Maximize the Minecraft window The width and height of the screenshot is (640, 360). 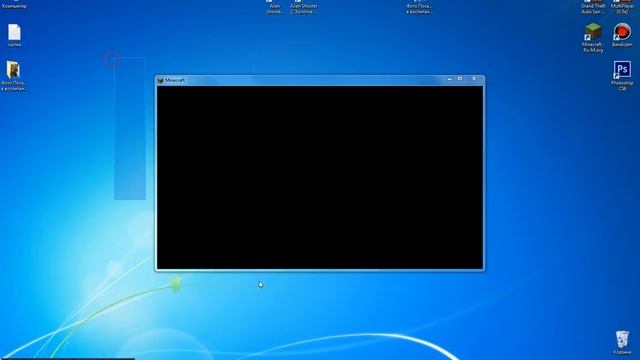pos(460,79)
